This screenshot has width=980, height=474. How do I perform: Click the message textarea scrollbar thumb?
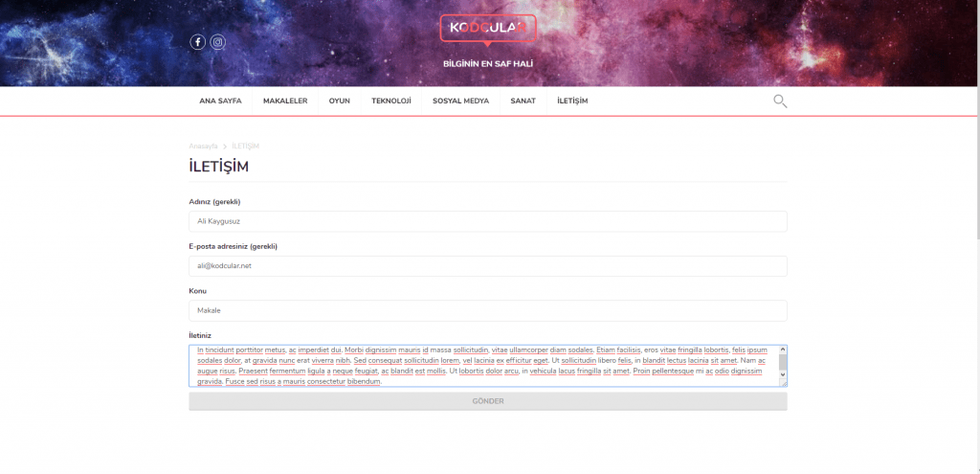tap(783, 362)
